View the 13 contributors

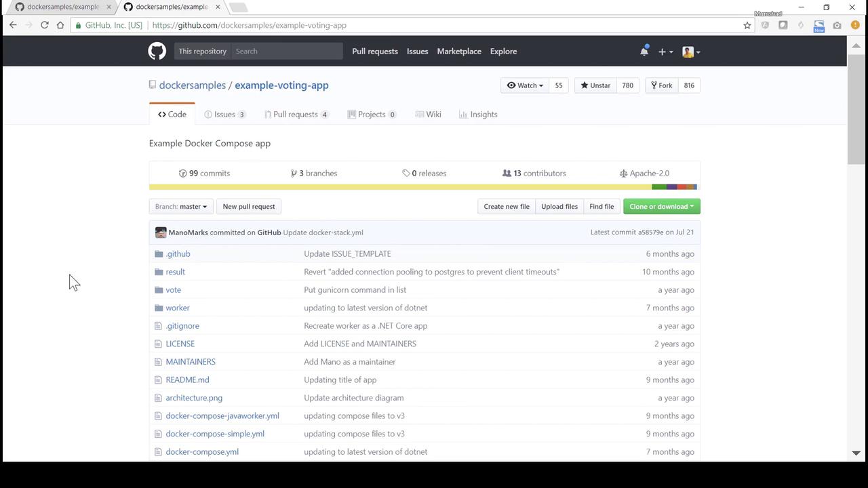pyautogui.click(x=534, y=174)
